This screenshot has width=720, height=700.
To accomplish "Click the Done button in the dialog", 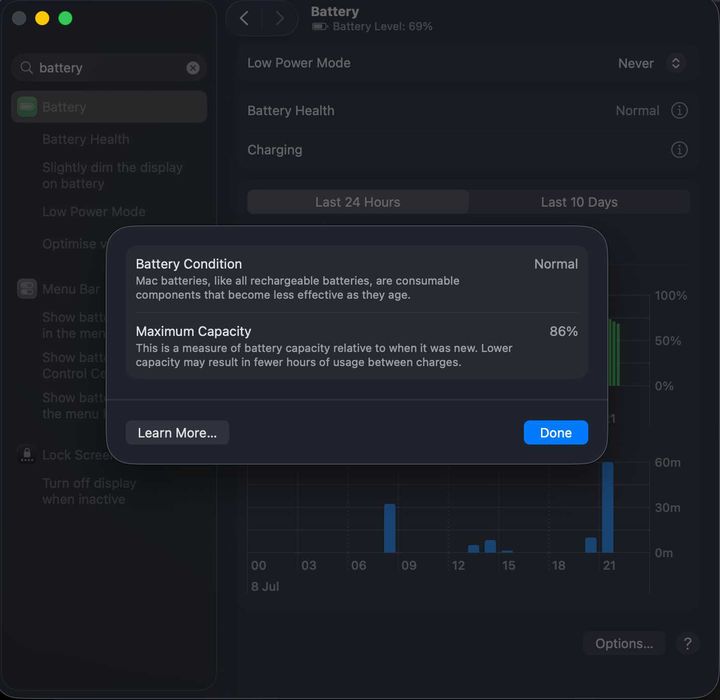I will coord(556,433).
